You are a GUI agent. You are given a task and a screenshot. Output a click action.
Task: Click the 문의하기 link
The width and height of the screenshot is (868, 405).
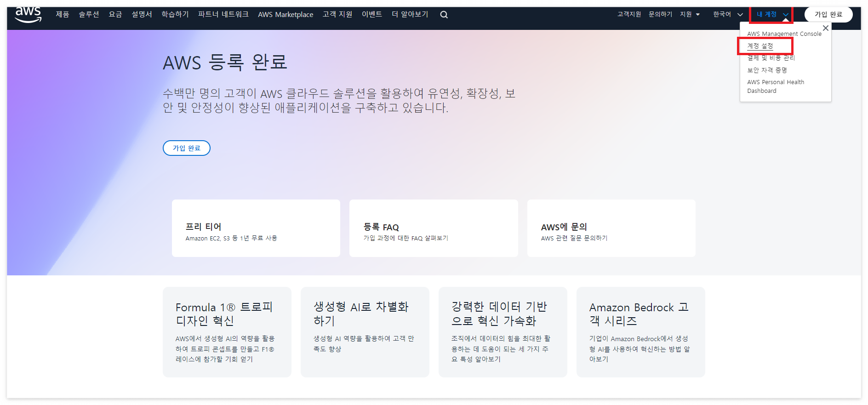pos(660,14)
